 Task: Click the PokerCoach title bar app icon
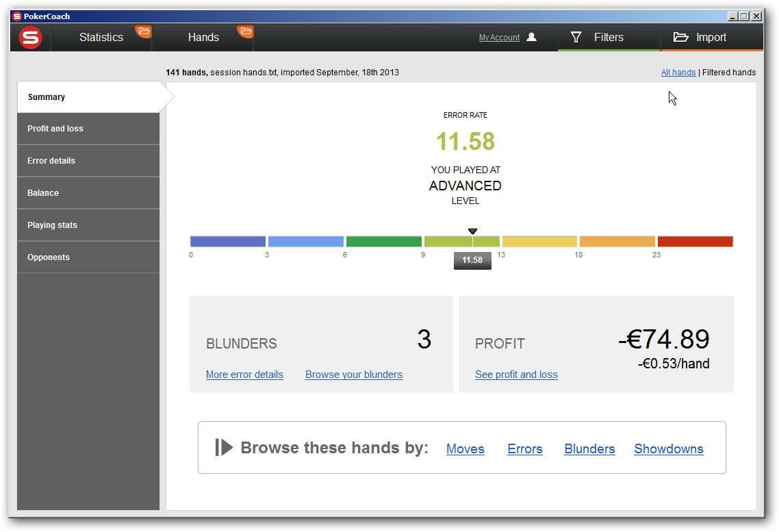17,16
